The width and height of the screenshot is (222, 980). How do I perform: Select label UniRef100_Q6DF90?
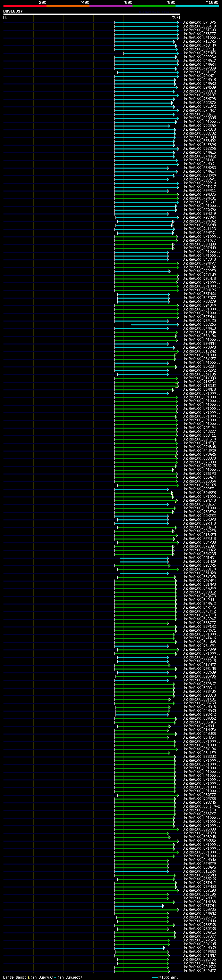[199, 512]
